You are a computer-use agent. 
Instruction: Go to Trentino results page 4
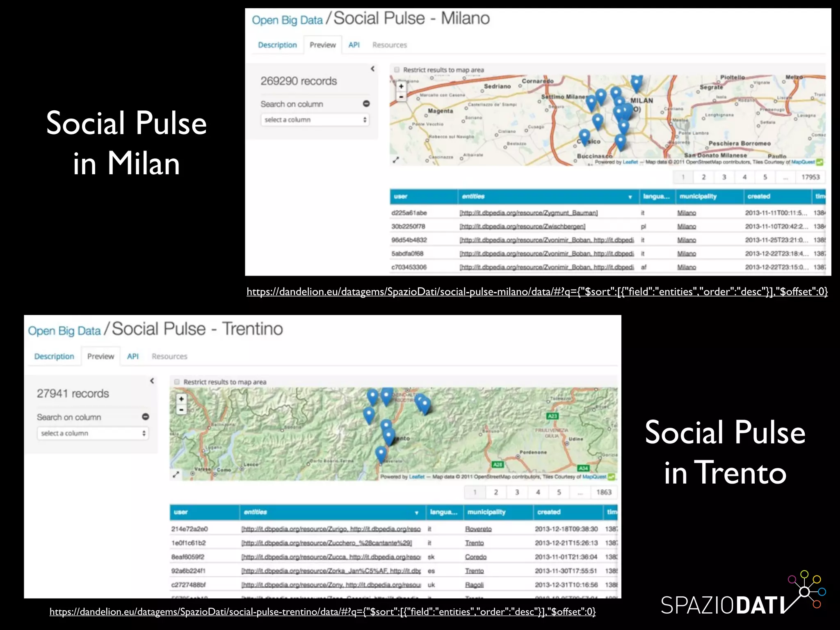point(538,492)
